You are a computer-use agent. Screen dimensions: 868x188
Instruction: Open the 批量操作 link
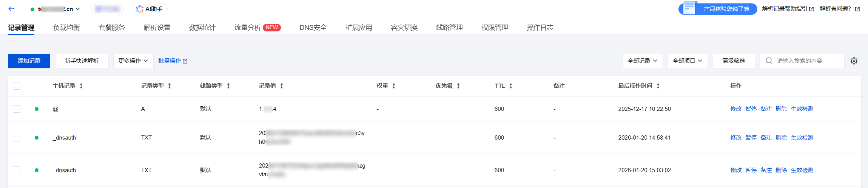(x=173, y=61)
